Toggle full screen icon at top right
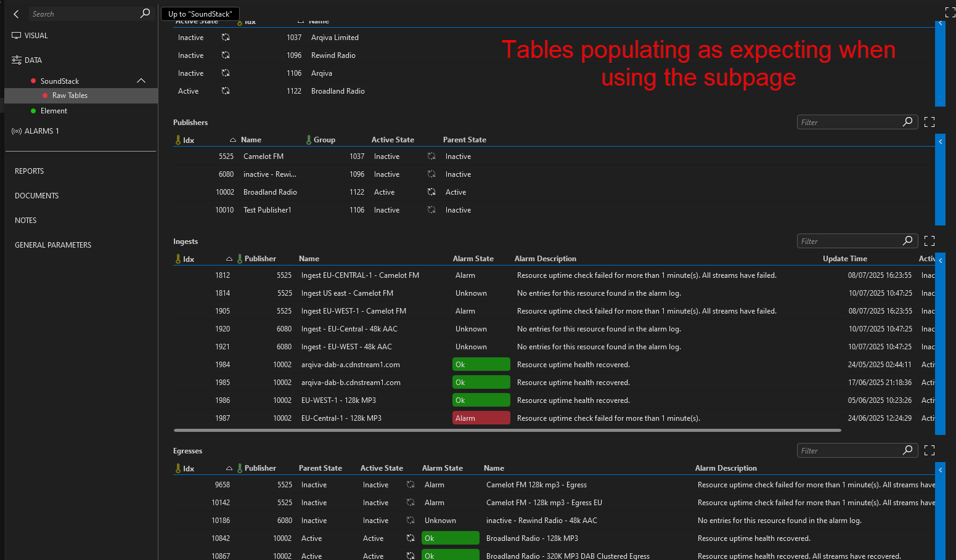The width and height of the screenshot is (956, 560). click(950, 12)
